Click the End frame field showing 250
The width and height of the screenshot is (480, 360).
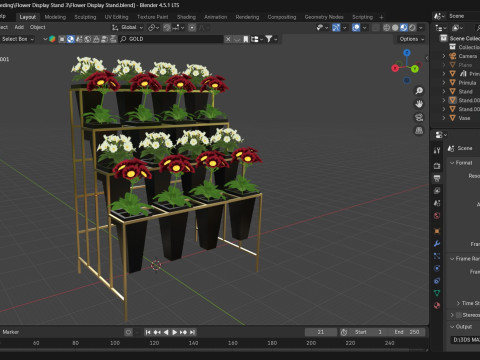pyautogui.click(x=407, y=332)
